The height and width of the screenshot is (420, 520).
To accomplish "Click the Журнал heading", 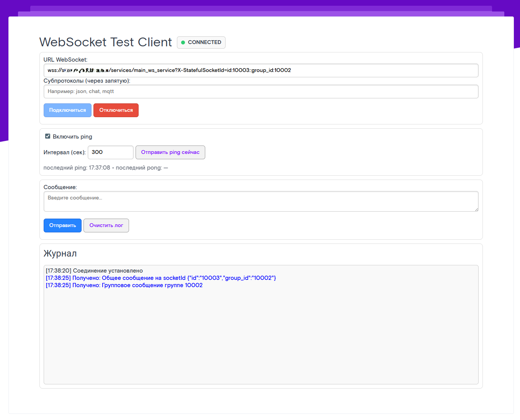I will 60,253.
